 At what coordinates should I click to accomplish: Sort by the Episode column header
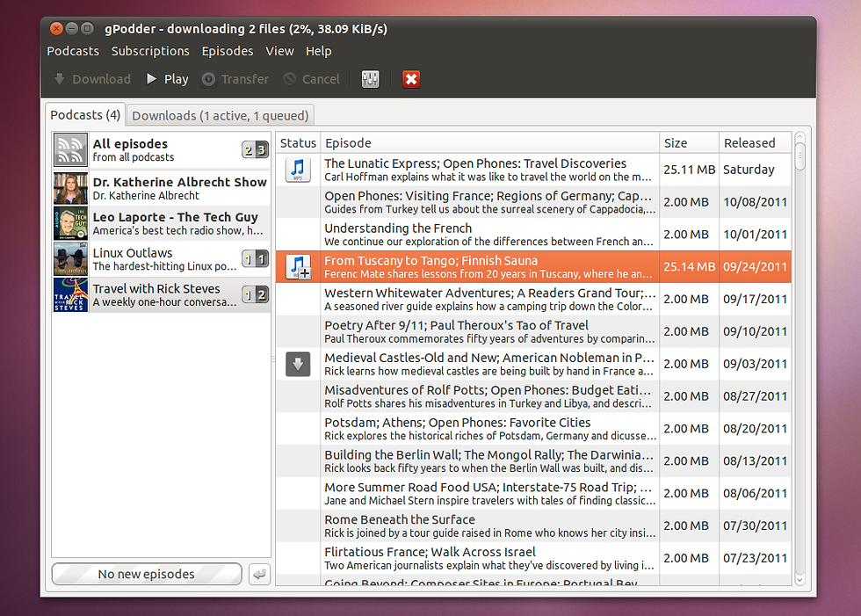[x=490, y=143]
